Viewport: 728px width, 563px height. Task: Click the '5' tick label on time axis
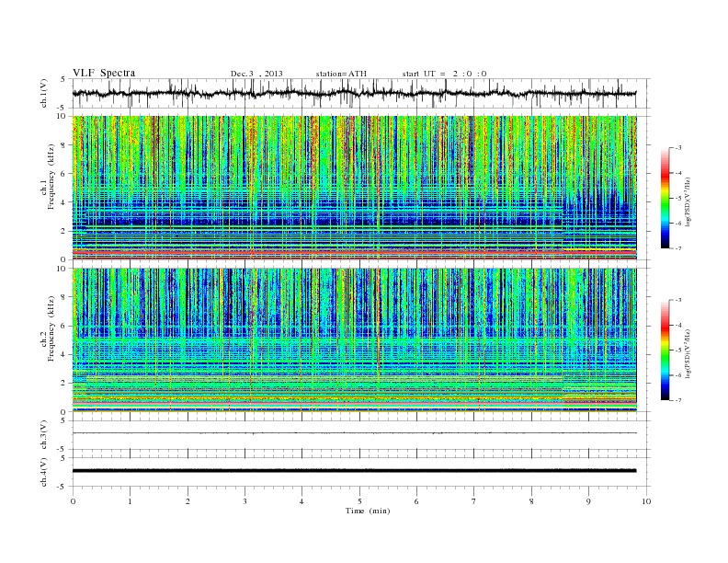[359, 501]
